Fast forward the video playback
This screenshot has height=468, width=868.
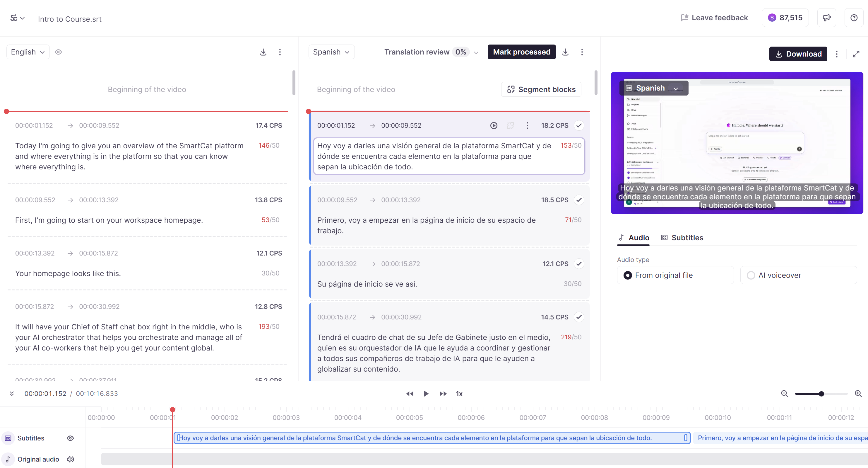click(443, 394)
